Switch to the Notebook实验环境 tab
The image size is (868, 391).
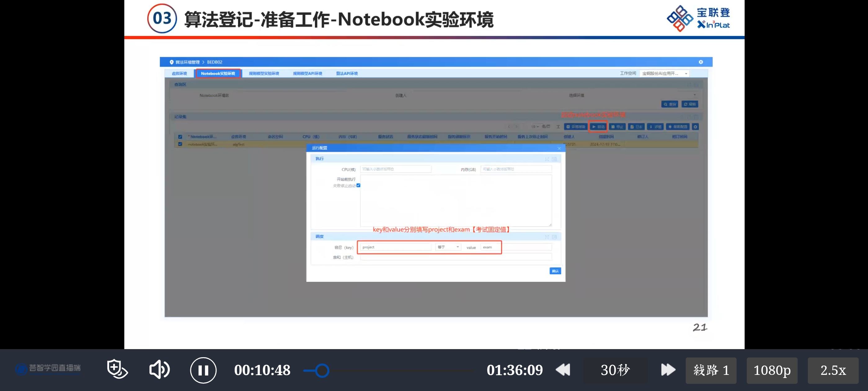coord(218,74)
